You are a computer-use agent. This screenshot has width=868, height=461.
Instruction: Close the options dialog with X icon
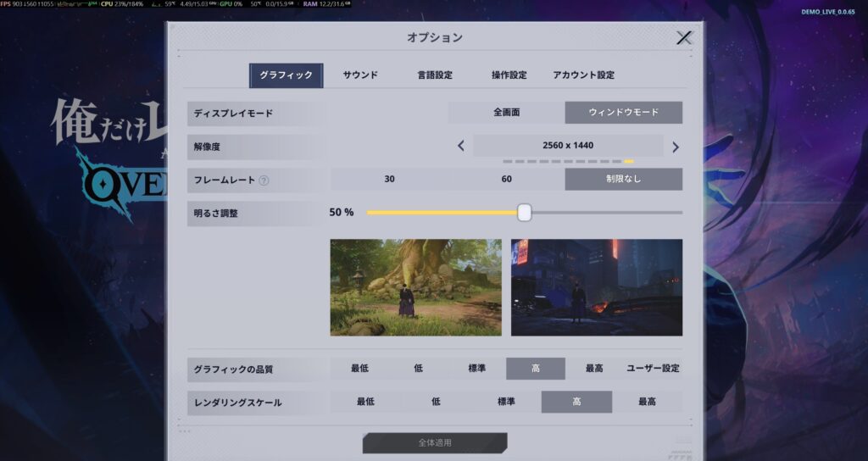[x=684, y=37]
